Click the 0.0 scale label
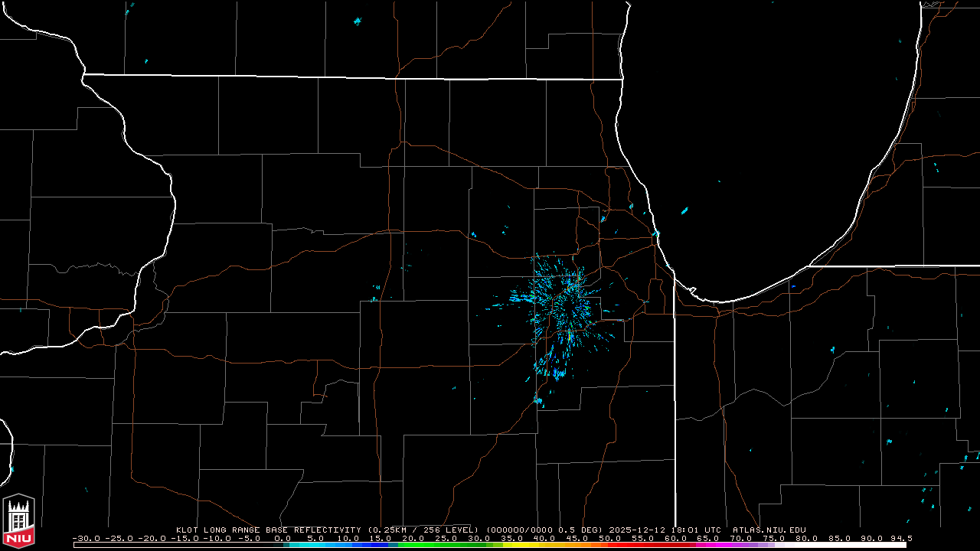 click(x=283, y=538)
